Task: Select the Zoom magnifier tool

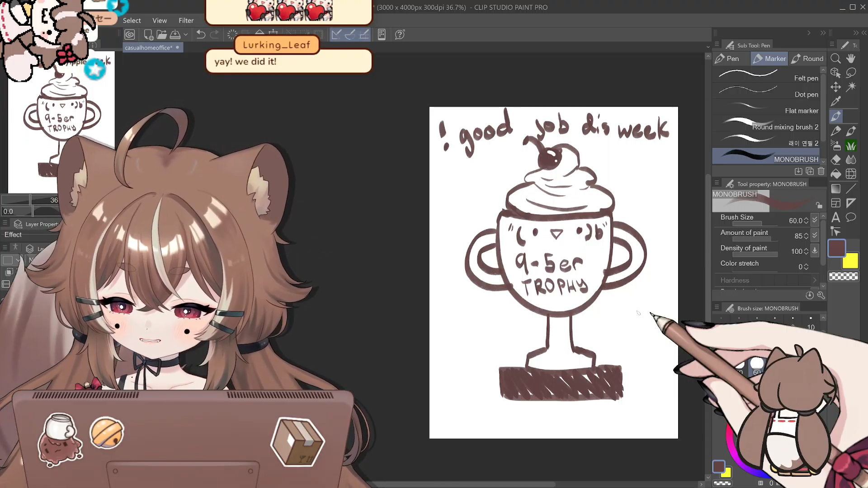Action: tap(835, 59)
